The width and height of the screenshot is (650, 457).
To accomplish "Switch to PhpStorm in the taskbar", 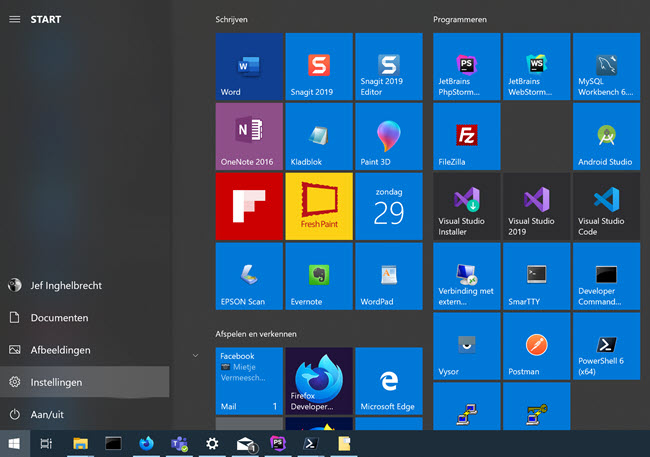I will 278,444.
